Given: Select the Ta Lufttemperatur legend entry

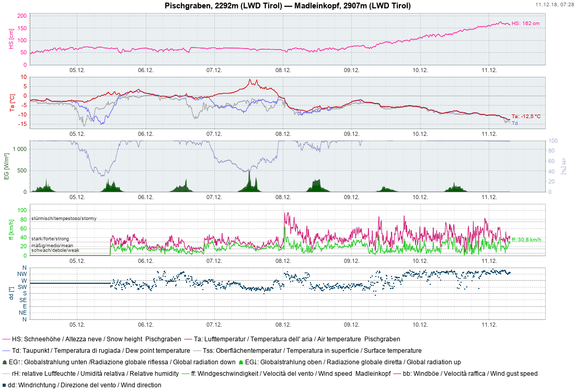Looking at the screenshot, I should coord(292,339).
